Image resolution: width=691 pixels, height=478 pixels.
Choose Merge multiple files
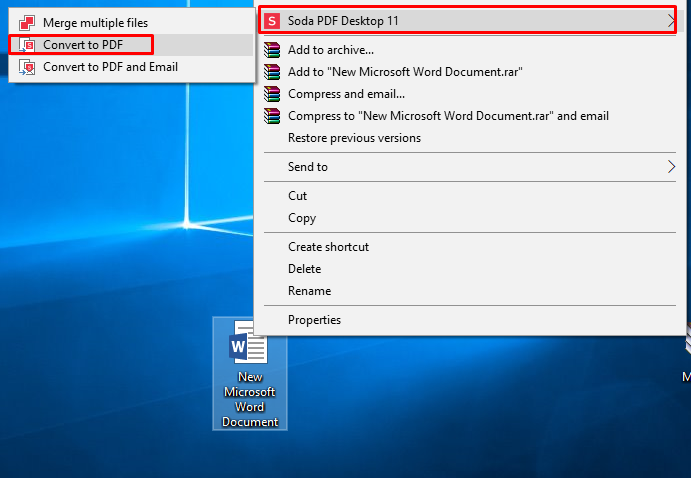point(131,23)
